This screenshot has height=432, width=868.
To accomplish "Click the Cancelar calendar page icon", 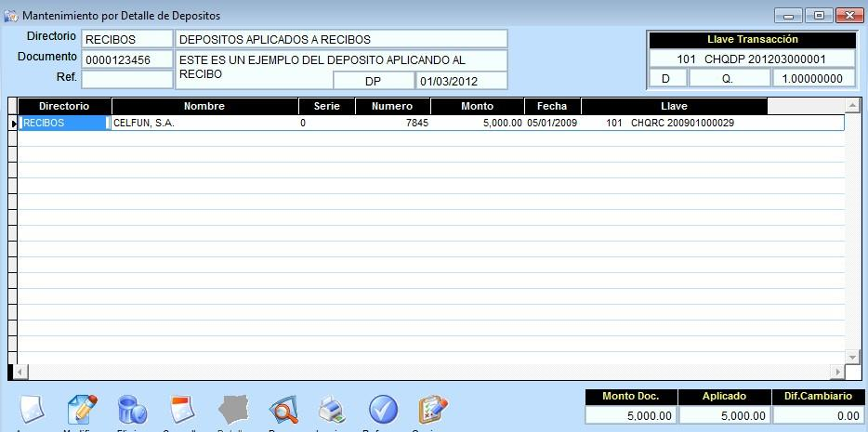I will (x=182, y=410).
